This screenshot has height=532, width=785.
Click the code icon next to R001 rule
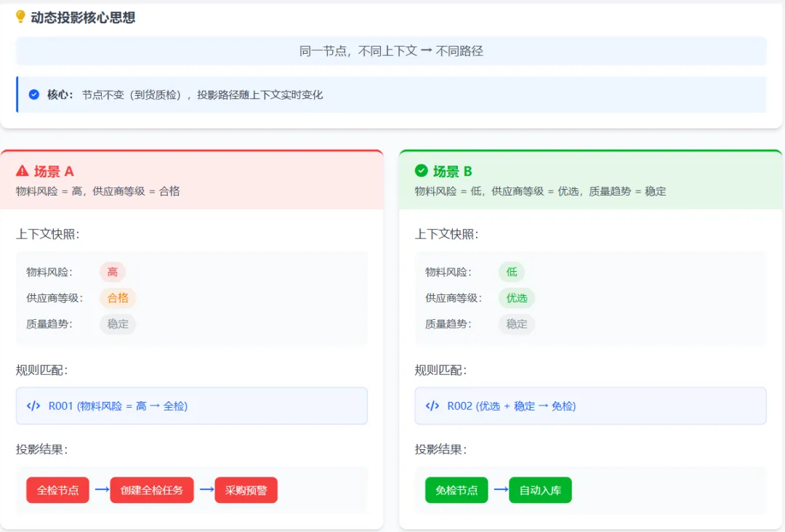click(x=33, y=406)
